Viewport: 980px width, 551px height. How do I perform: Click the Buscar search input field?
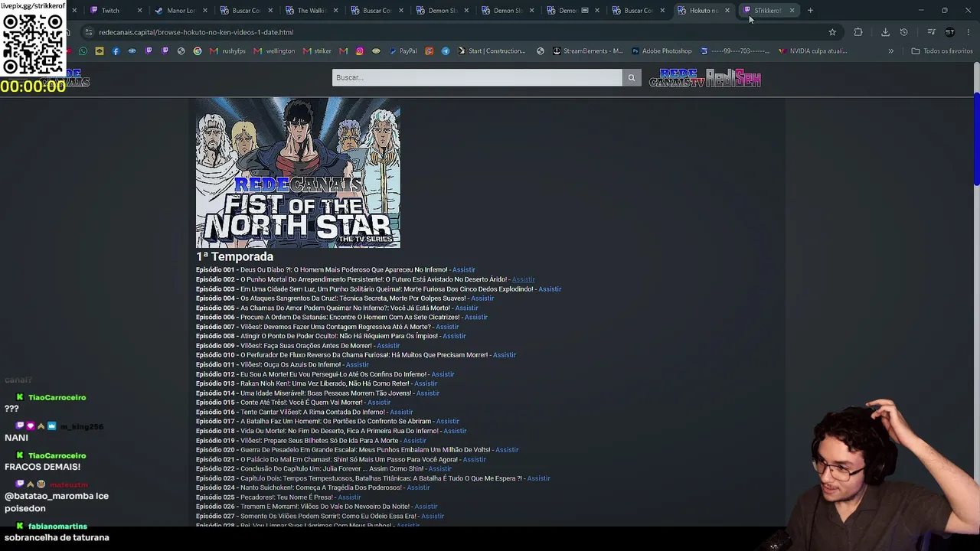point(477,77)
